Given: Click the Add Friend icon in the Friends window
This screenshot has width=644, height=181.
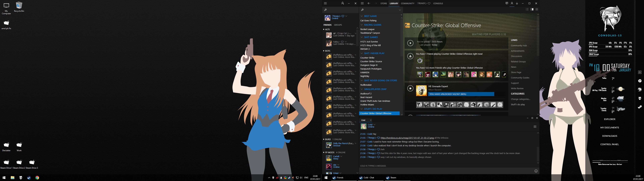Looking at the screenshot, I should point(342,4).
